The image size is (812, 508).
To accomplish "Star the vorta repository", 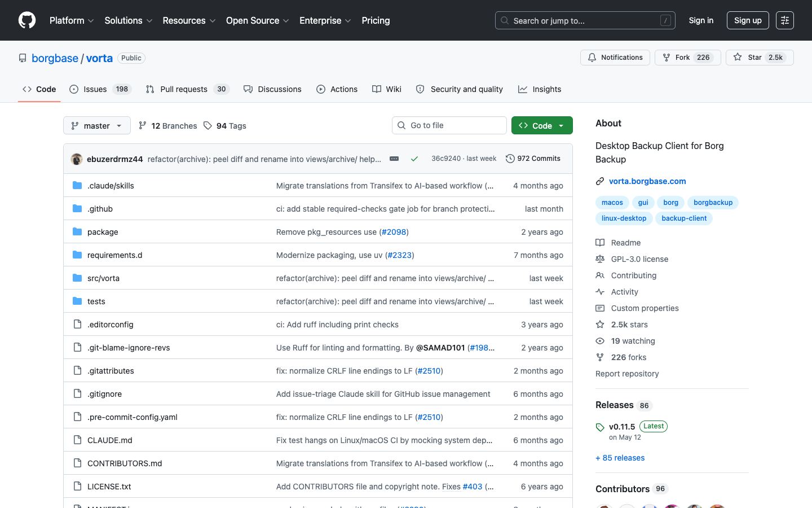I will coord(760,58).
